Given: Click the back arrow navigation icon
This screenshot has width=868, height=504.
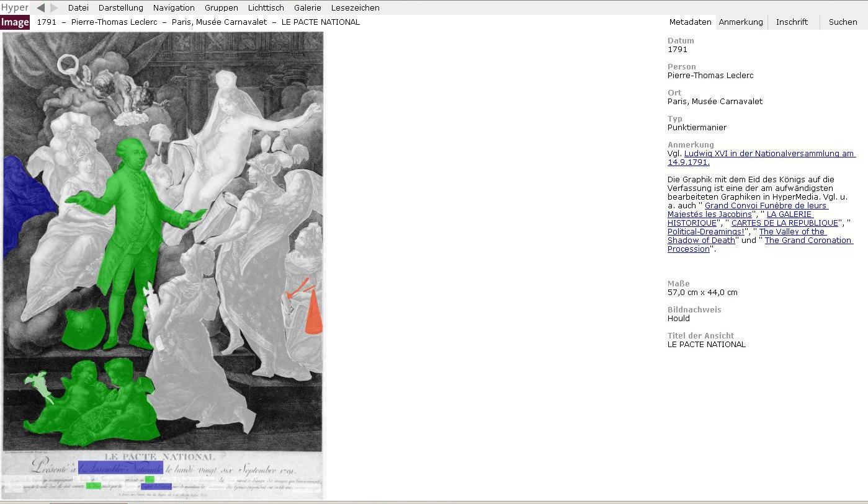Looking at the screenshot, I should [x=40, y=7].
